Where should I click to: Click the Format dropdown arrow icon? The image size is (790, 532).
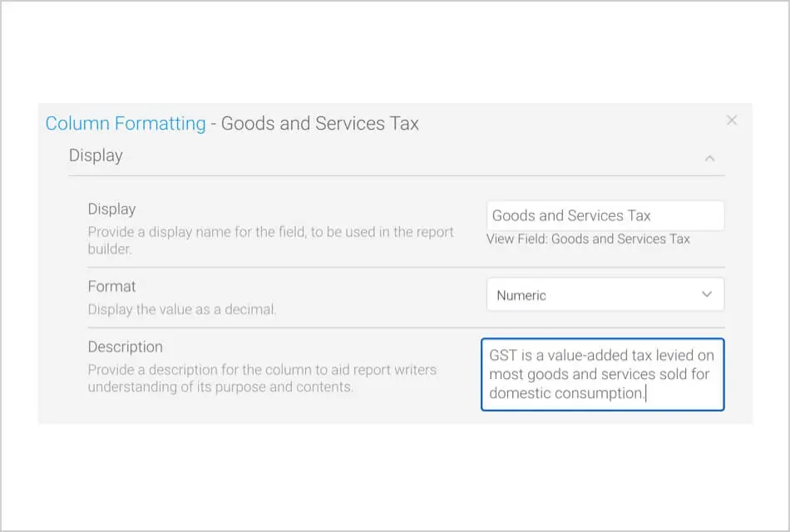pyautogui.click(x=707, y=294)
